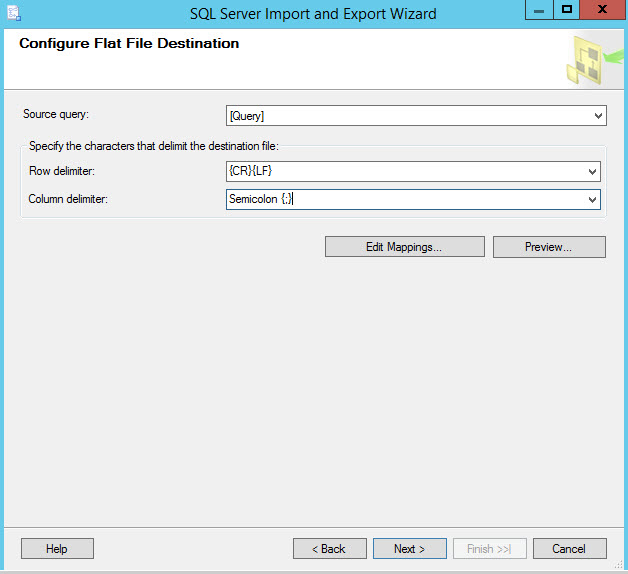Click the Semicolon column delimiter field

pyautogui.click(x=413, y=199)
